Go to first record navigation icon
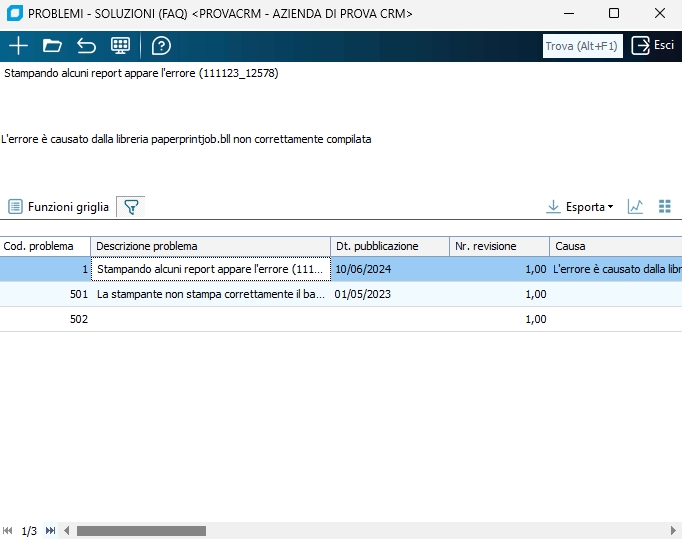 pos(7,530)
